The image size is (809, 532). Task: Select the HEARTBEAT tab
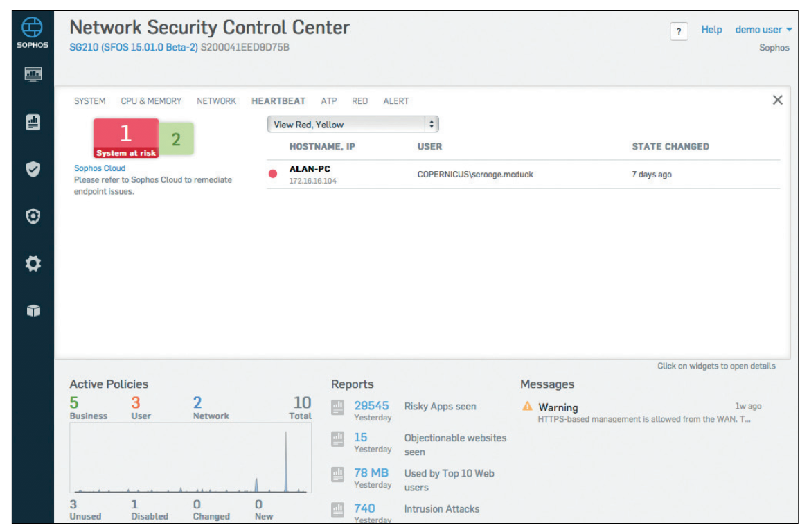(x=278, y=101)
